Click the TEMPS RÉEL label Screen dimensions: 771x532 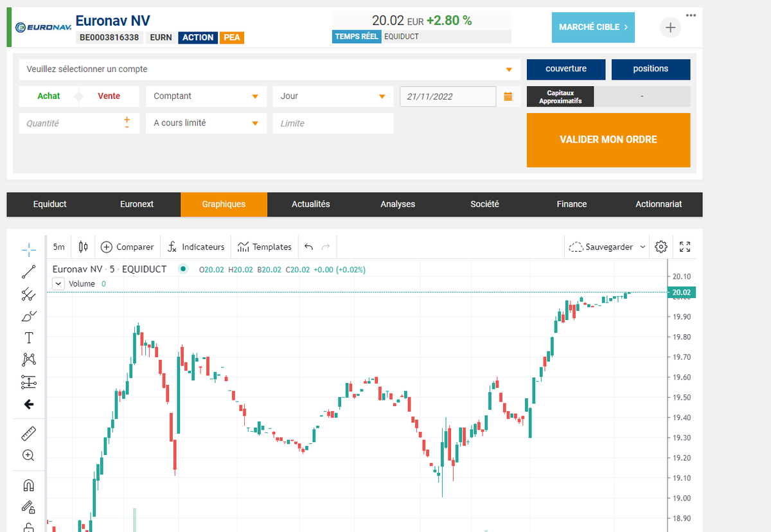tap(357, 37)
